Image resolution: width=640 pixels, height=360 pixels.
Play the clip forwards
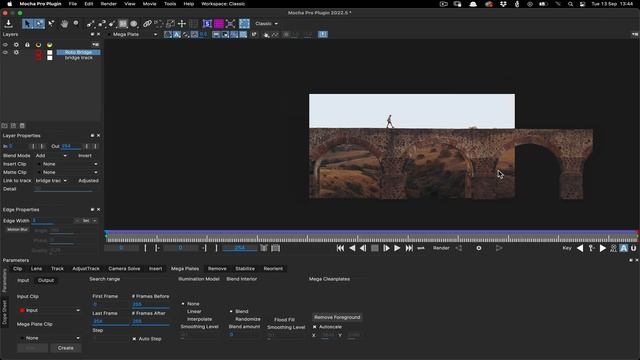coord(397,248)
